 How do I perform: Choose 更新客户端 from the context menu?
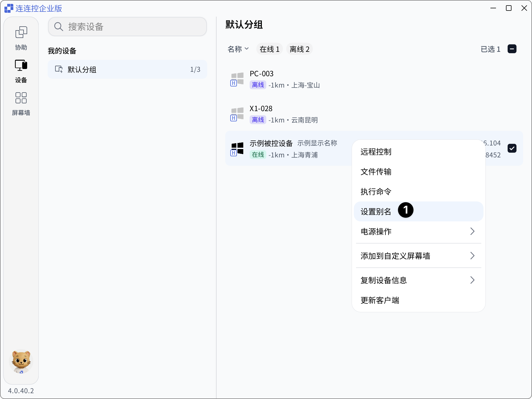[418, 300]
